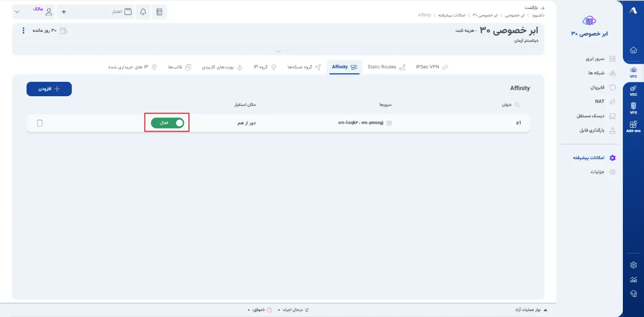
Task: Click the بازگشت back link
Action: (535, 8)
